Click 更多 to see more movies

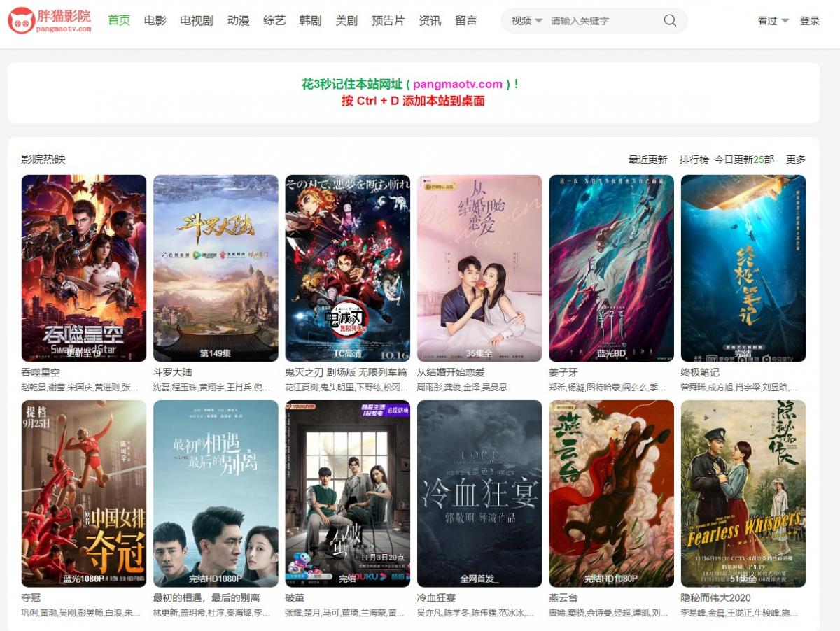[x=795, y=159]
